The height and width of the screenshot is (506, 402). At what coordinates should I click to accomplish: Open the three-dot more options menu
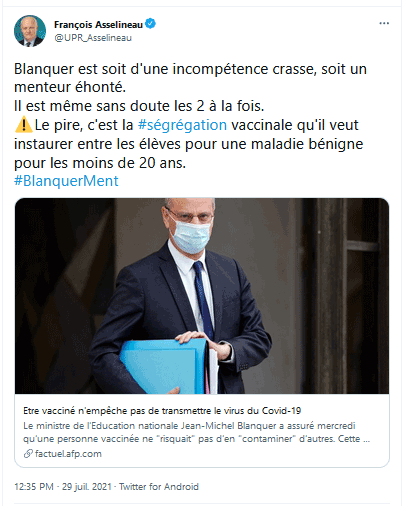384,23
